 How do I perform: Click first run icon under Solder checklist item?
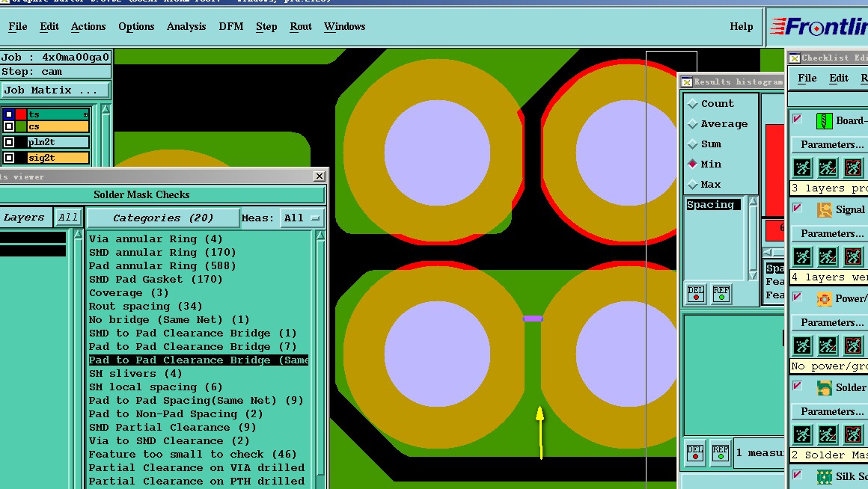point(802,434)
